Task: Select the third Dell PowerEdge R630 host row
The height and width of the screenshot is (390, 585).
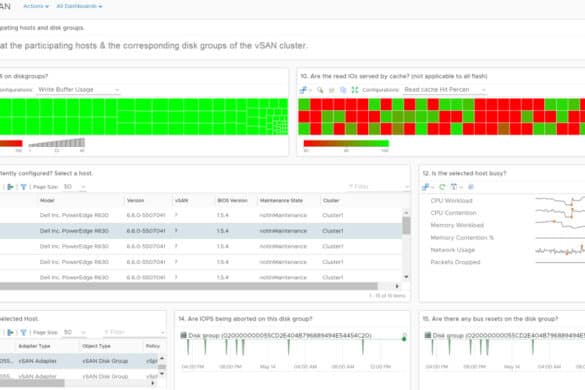Action: click(201, 246)
